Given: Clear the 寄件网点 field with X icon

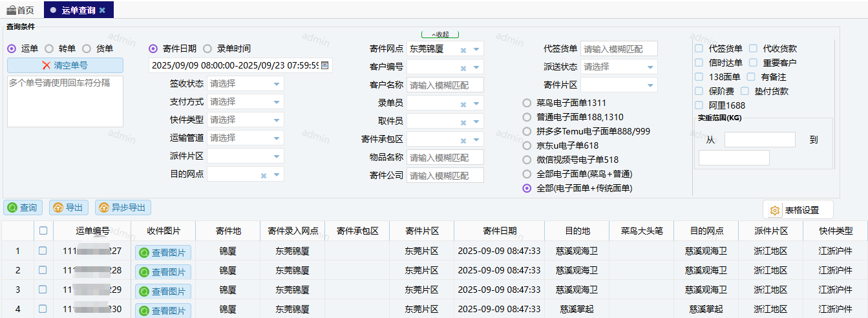Looking at the screenshot, I should point(463,50).
